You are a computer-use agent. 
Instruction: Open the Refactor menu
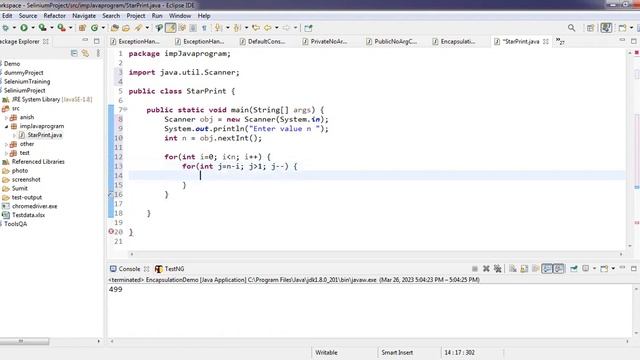point(54,16)
